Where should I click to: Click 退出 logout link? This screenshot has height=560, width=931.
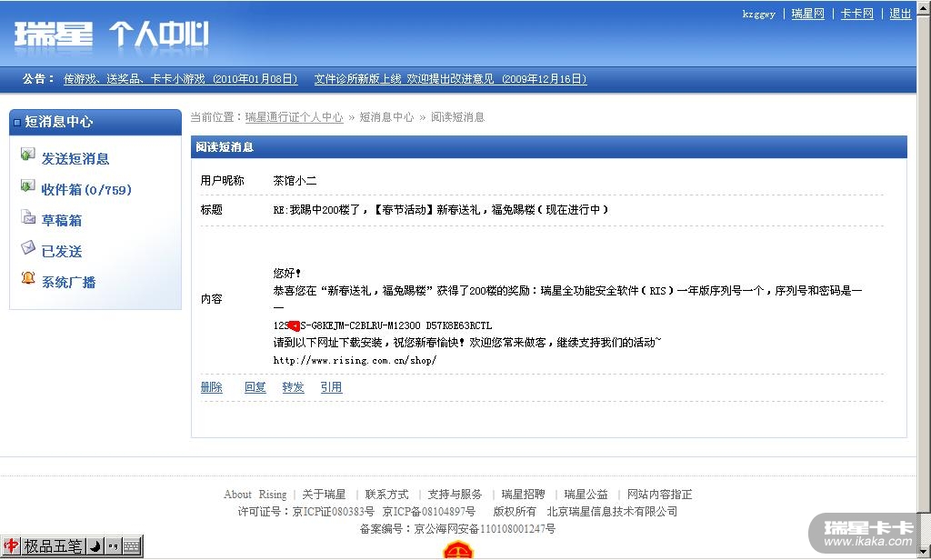point(900,14)
